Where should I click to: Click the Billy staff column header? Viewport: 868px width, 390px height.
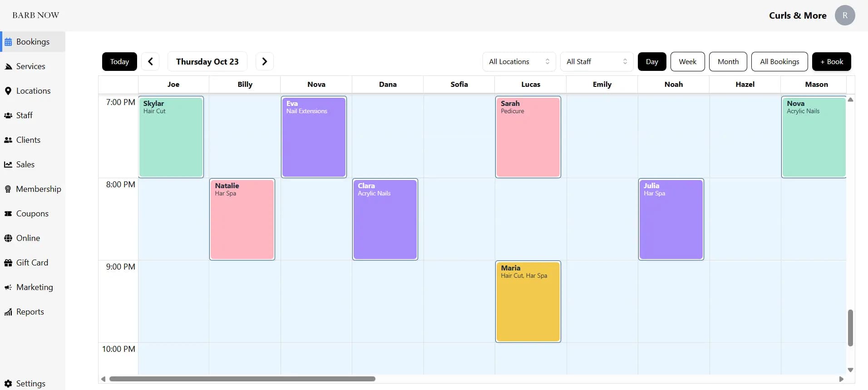[x=245, y=85]
